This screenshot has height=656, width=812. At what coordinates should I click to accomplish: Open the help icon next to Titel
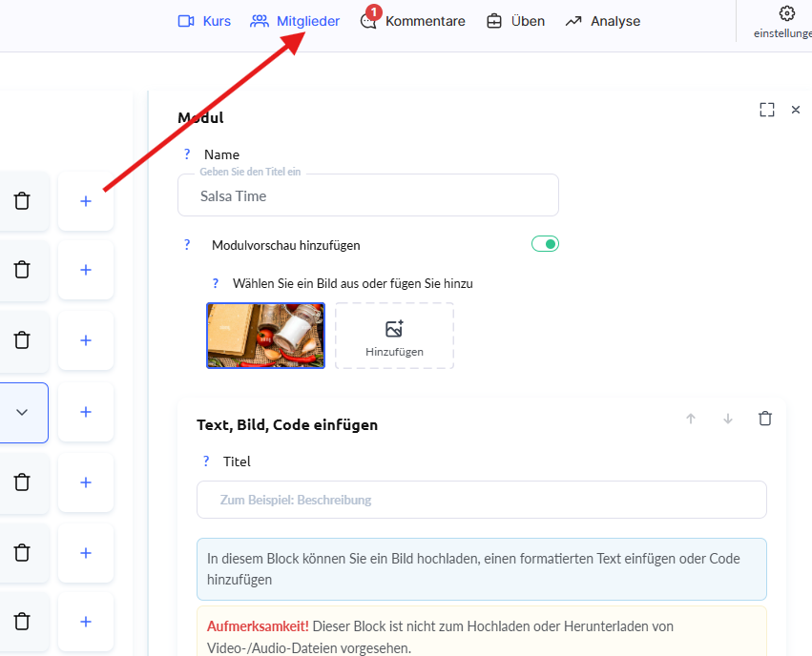[206, 461]
